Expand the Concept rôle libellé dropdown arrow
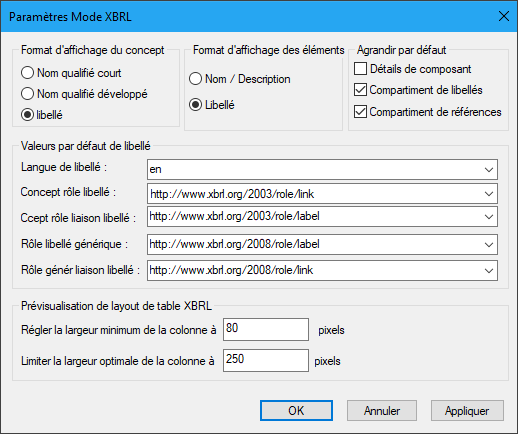This screenshot has height=434, width=518. [489, 194]
